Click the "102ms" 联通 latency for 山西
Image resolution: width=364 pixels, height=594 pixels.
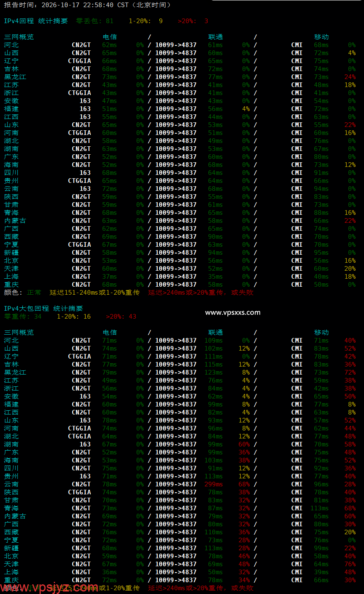[214, 348]
